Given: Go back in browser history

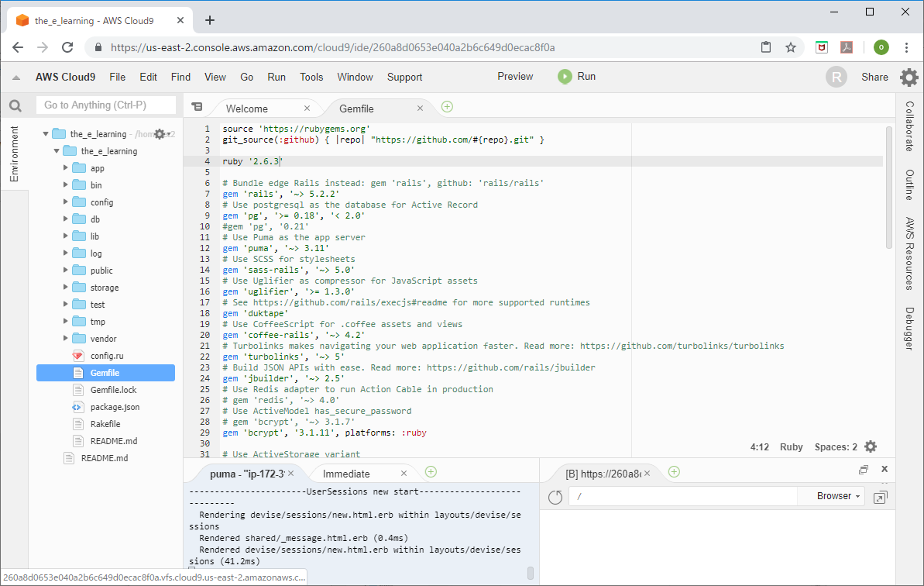Looking at the screenshot, I should coord(18,47).
